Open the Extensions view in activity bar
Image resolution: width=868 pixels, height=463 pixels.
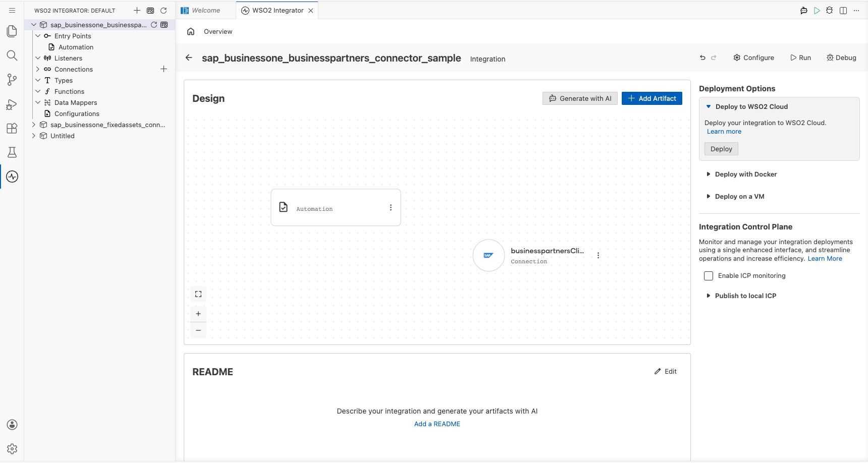tap(12, 128)
